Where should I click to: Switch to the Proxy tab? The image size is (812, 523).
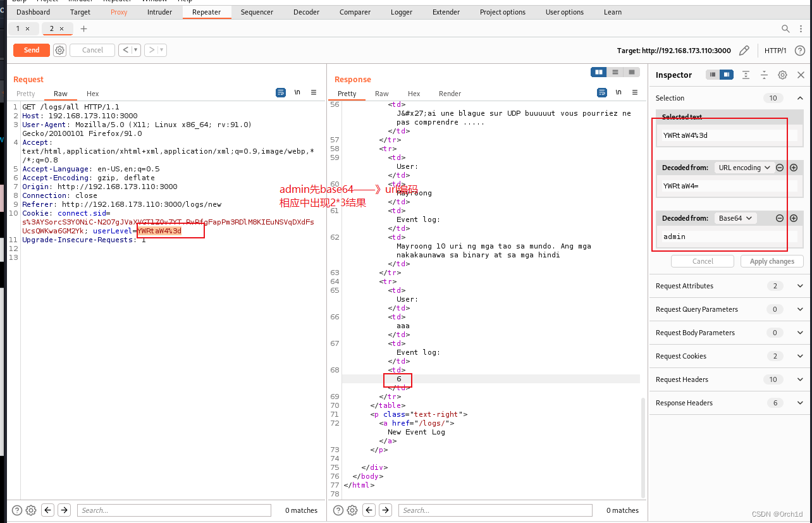pos(119,12)
